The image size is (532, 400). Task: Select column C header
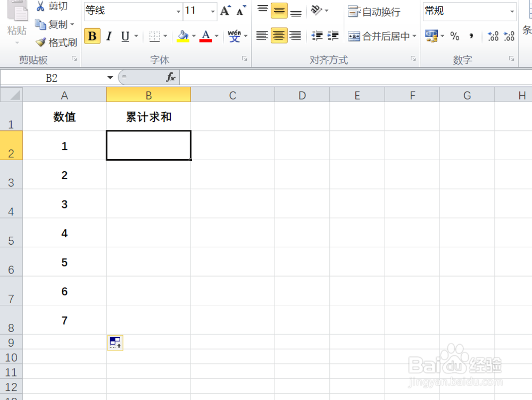[x=233, y=95]
